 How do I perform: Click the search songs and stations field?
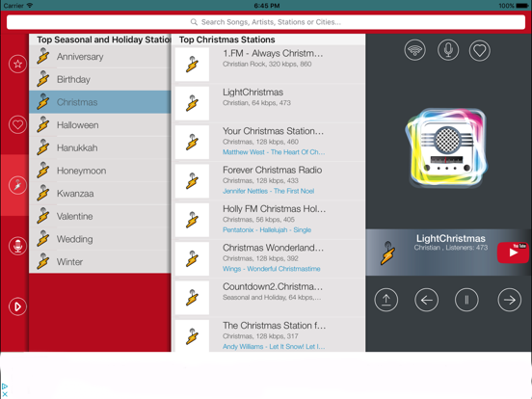(x=266, y=22)
